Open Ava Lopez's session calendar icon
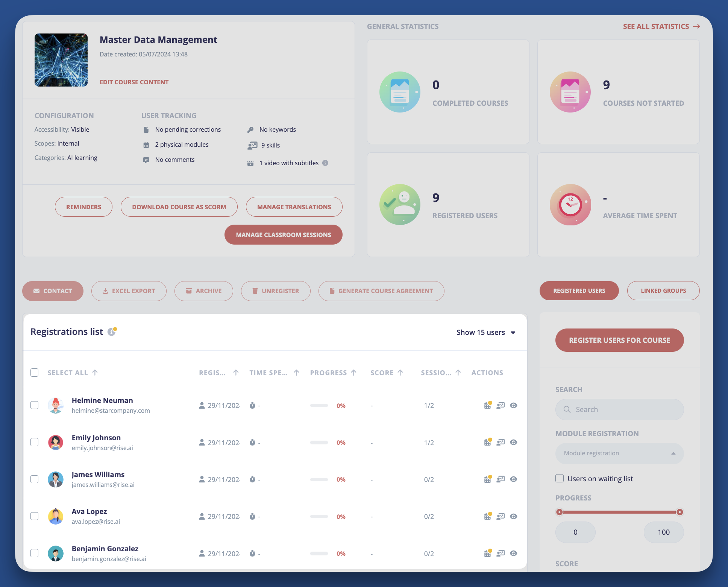This screenshot has height=587, width=728. pyautogui.click(x=487, y=516)
